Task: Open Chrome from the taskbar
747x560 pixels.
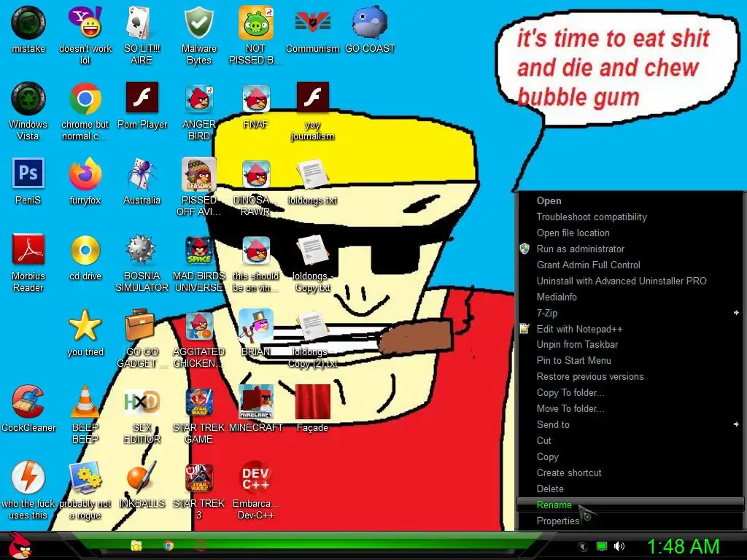Action: pos(169,545)
